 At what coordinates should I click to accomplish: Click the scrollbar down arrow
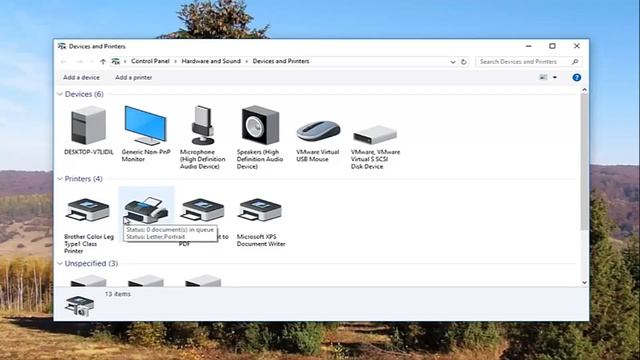coord(584,282)
